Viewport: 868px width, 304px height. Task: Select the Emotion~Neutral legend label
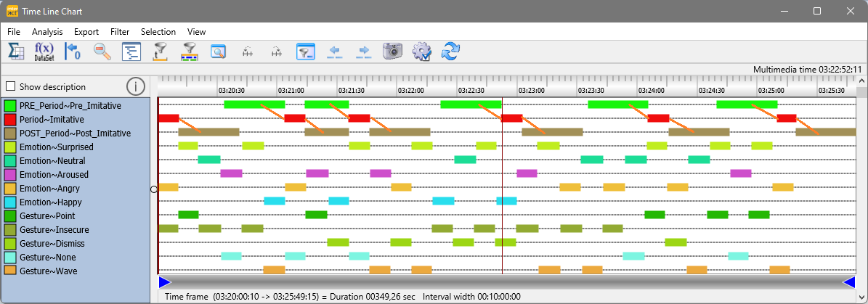[52, 161]
